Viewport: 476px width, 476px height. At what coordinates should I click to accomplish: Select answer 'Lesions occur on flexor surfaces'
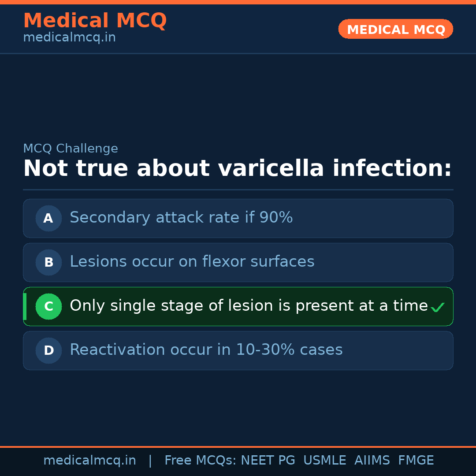click(x=192, y=262)
